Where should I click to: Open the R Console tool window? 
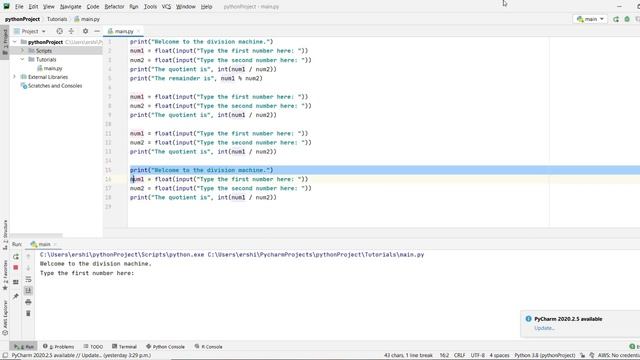pos(209,347)
